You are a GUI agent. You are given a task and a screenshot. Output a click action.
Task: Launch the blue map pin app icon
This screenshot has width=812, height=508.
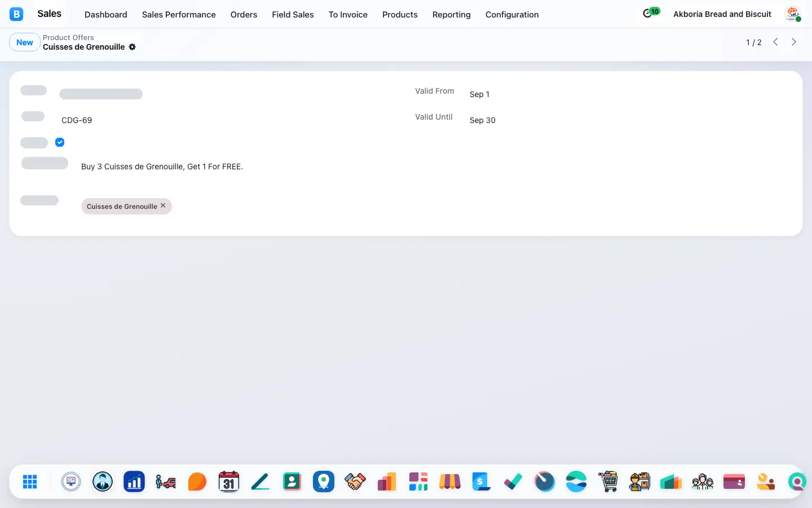[x=324, y=481]
